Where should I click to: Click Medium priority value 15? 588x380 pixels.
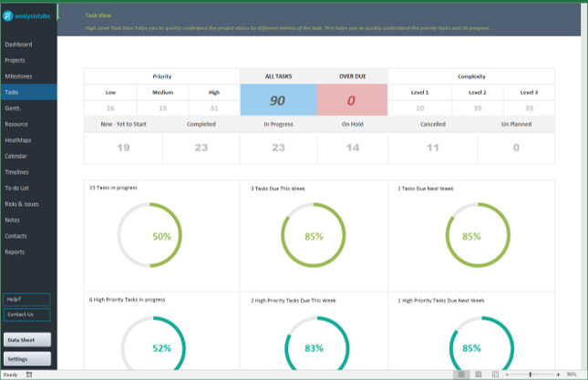coord(163,108)
